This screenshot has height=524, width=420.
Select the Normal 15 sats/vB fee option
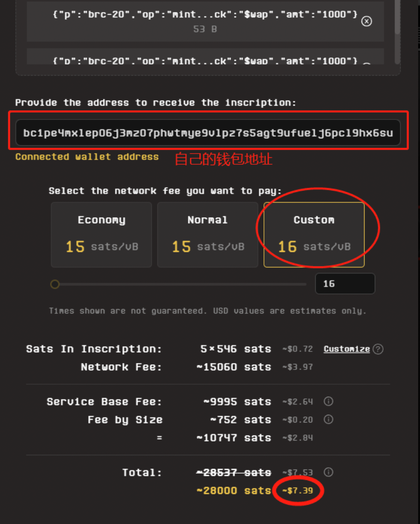208,235
